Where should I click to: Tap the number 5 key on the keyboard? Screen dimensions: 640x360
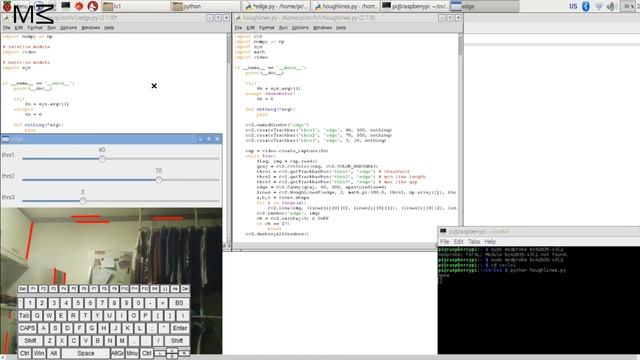pyautogui.click(x=78, y=303)
